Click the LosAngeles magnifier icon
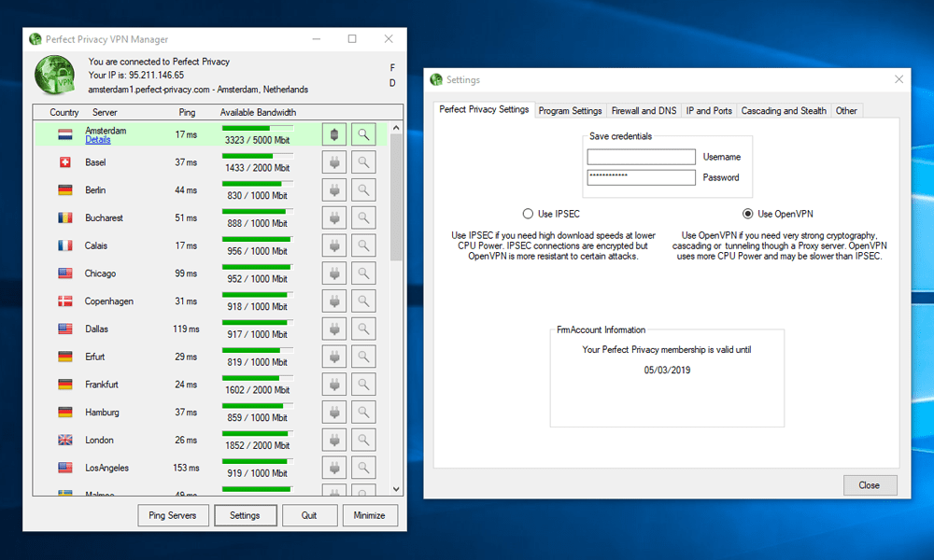The height and width of the screenshot is (560, 934). (x=363, y=468)
